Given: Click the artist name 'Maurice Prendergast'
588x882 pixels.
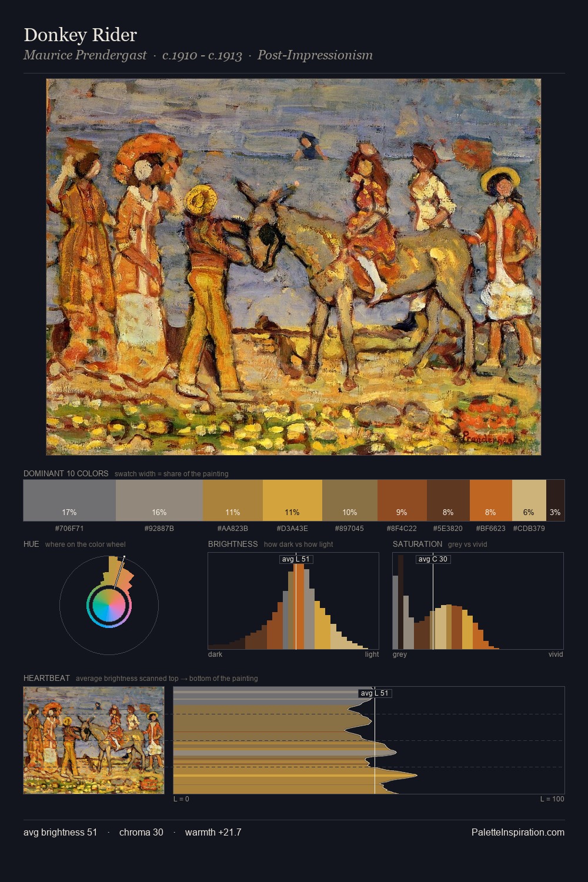Looking at the screenshot, I should point(85,55).
